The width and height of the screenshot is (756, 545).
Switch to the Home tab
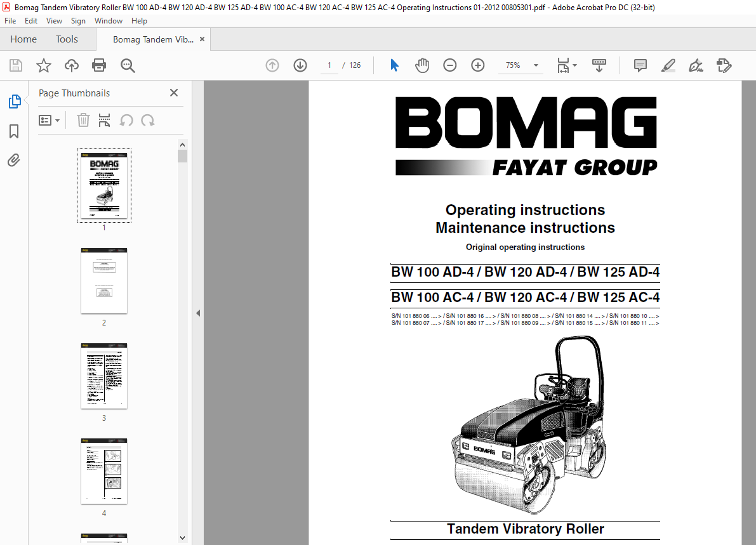click(23, 39)
